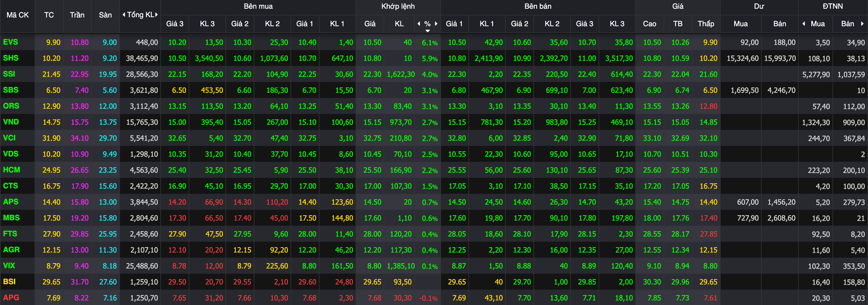868x305 pixels.
Task: Click left arrow beside % column header
Action: 419,24
